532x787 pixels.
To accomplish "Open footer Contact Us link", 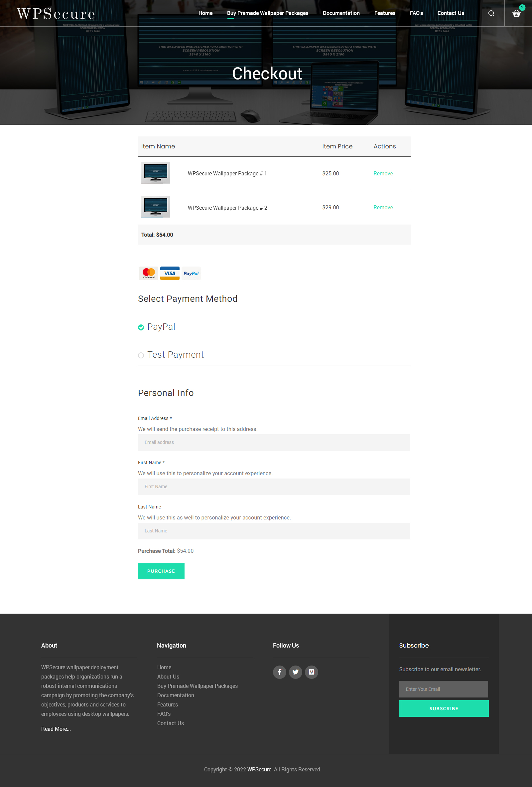I will tap(171, 723).
